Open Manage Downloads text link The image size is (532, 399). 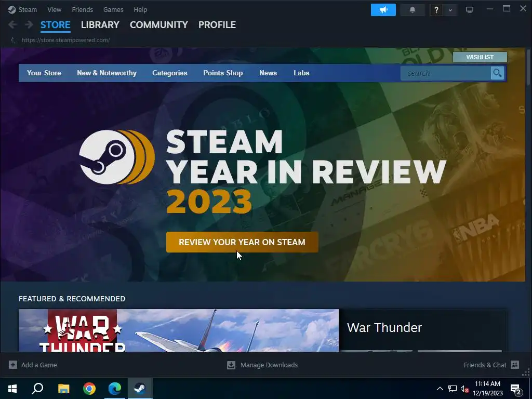tap(269, 365)
